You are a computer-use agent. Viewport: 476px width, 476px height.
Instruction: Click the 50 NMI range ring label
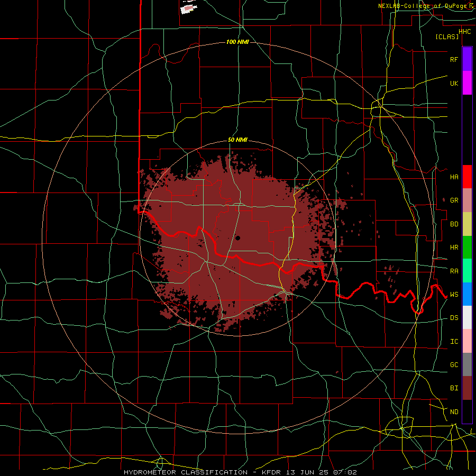pos(237,140)
